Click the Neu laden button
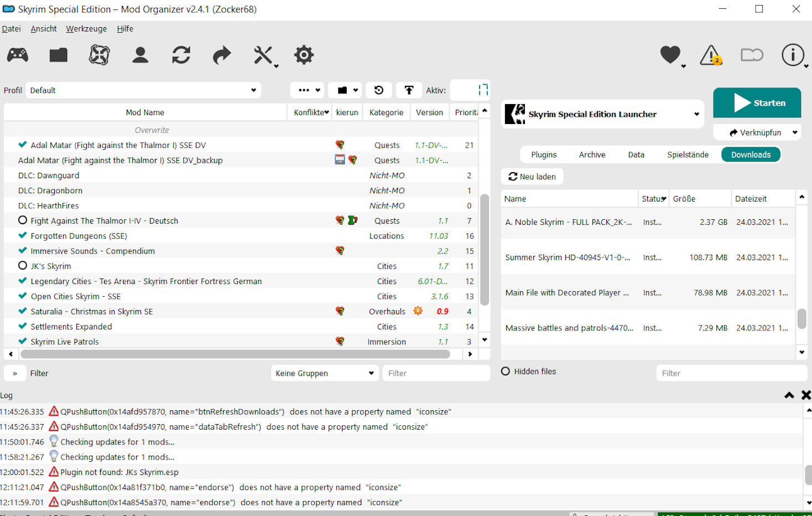This screenshot has height=516, width=812. point(532,177)
